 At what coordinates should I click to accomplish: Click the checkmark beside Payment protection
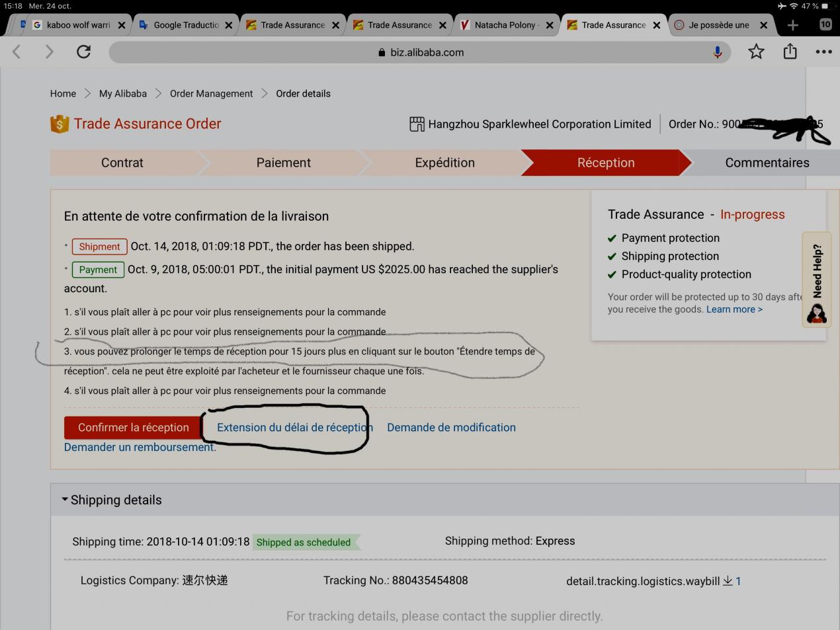[612, 239]
